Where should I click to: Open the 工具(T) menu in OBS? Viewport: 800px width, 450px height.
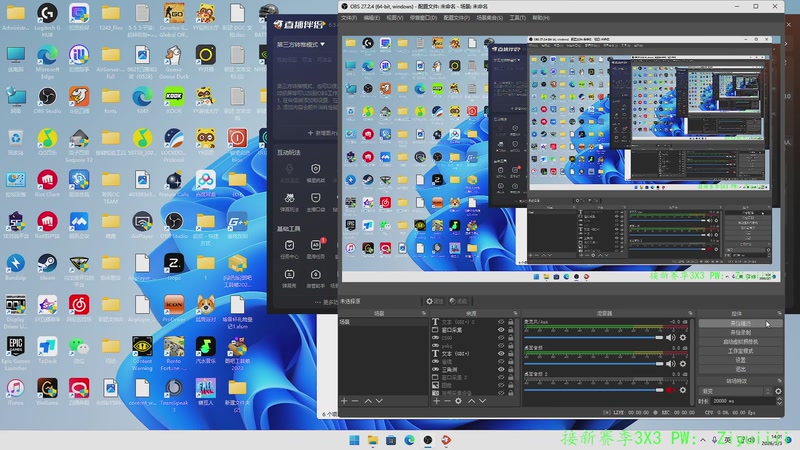pyautogui.click(x=517, y=18)
